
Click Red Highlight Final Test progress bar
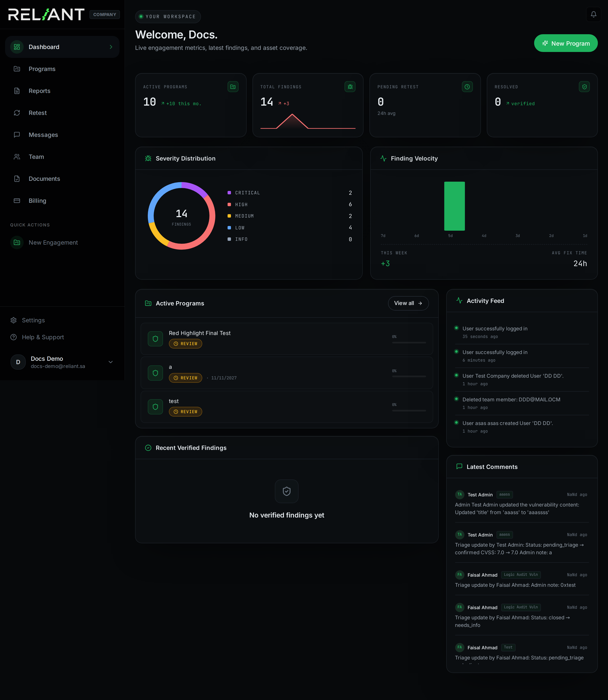(x=409, y=343)
